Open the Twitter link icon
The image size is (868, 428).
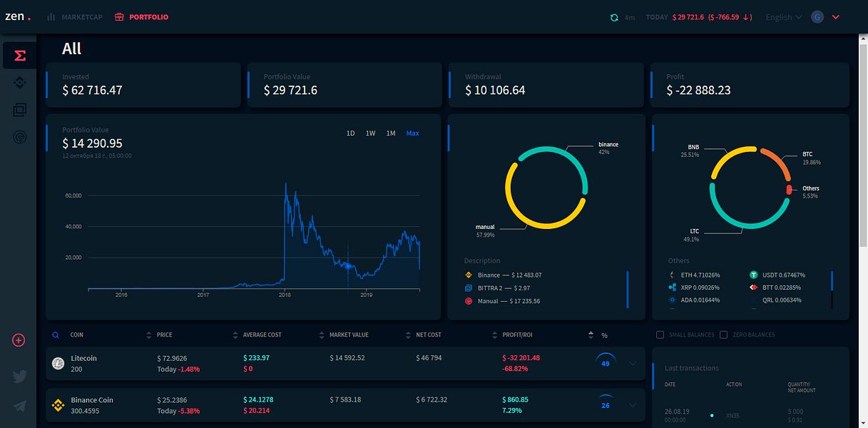[x=19, y=377]
